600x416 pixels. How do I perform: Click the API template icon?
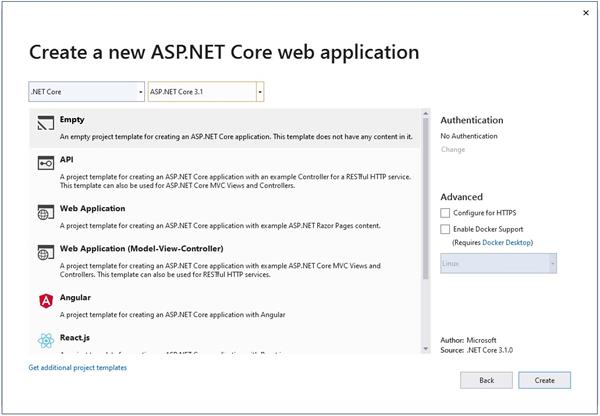click(45, 162)
